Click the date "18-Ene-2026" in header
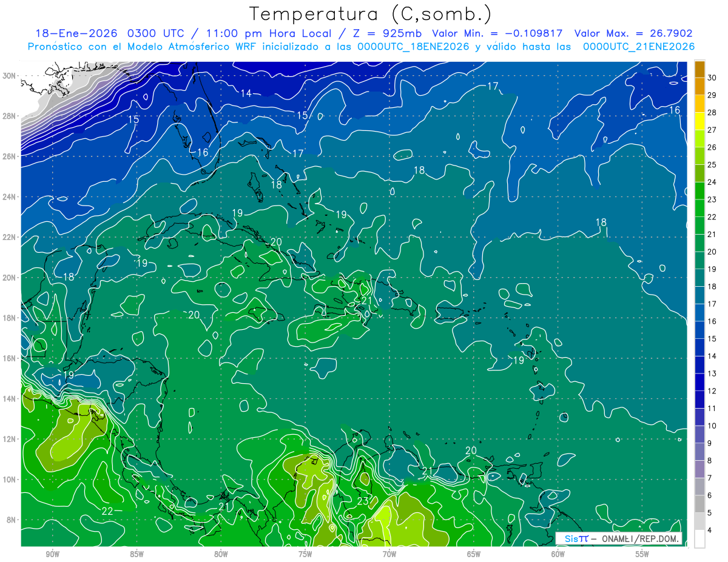The width and height of the screenshot is (728, 562). click(76, 33)
